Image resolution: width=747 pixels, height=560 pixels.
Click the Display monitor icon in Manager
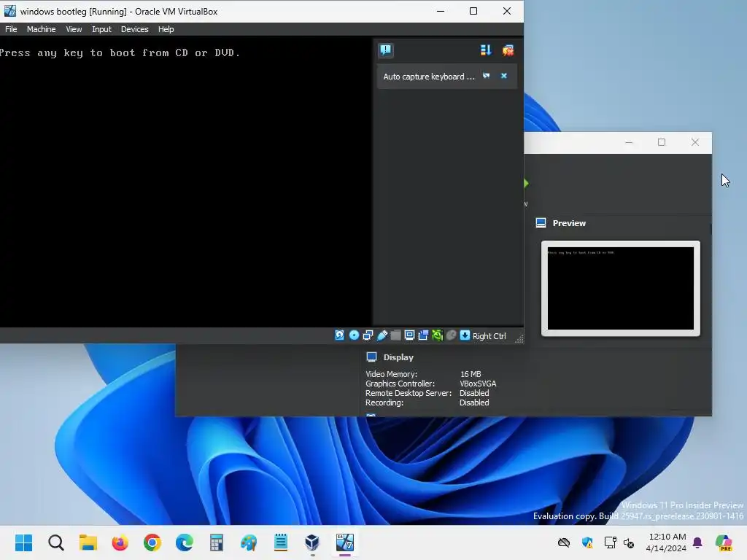(371, 357)
